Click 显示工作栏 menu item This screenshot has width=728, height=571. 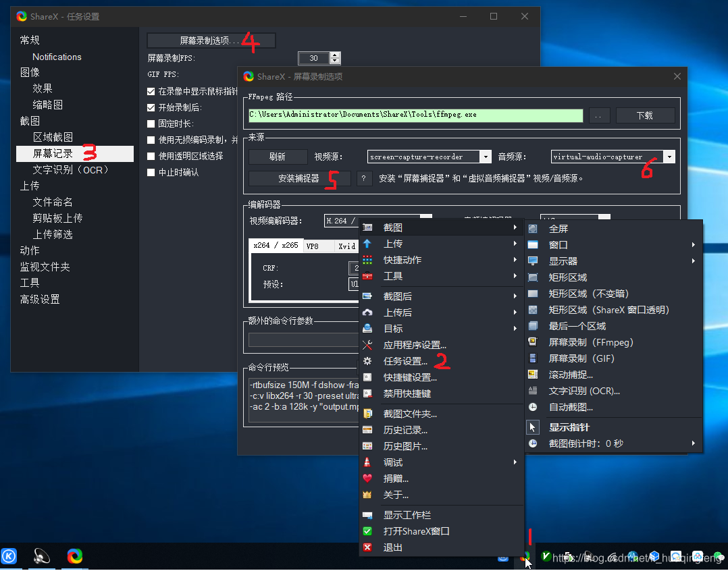point(442,515)
